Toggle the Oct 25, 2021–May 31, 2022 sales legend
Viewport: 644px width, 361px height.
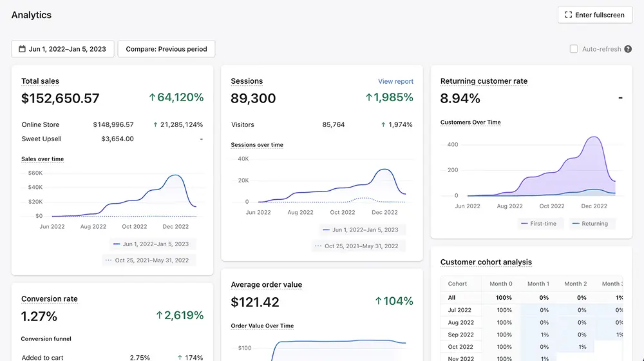147,260
